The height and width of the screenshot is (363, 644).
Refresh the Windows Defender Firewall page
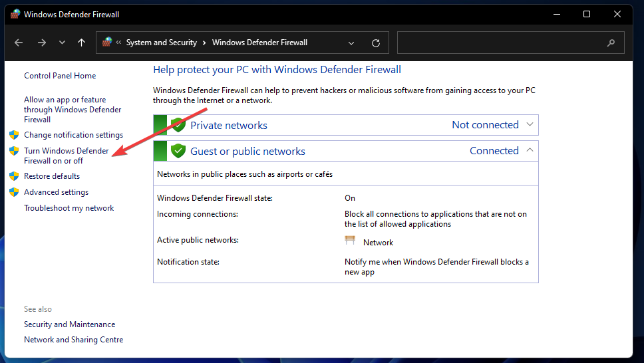(x=376, y=43)
